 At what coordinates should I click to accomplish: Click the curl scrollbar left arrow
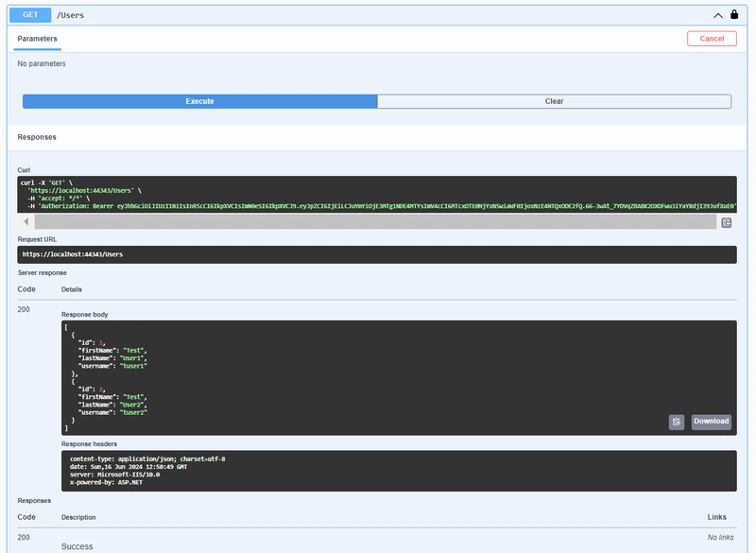pos(26,222)
